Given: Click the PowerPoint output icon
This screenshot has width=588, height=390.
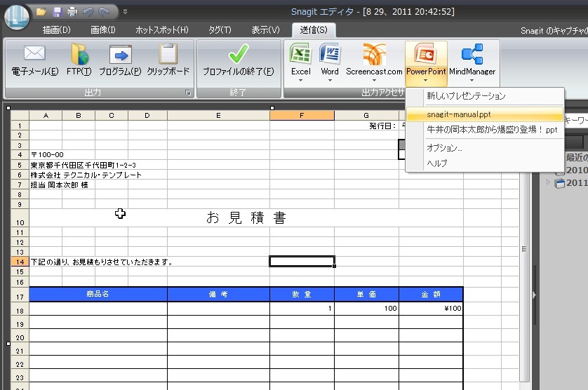Looking at the screenshot, I should (426, 54).
